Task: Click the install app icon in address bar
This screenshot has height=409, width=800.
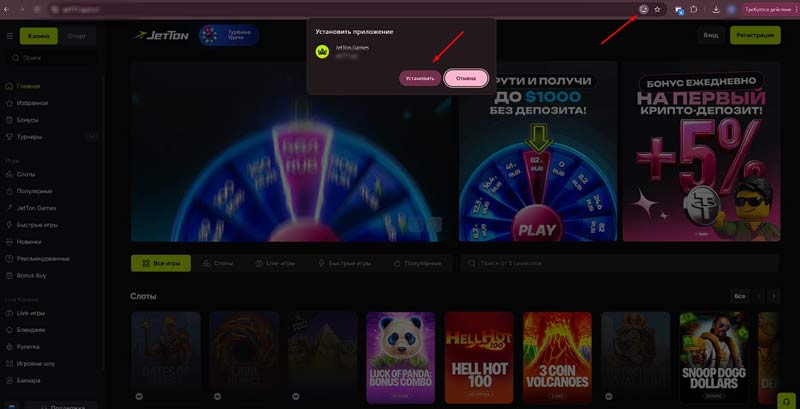Action: tap(644, 9)
